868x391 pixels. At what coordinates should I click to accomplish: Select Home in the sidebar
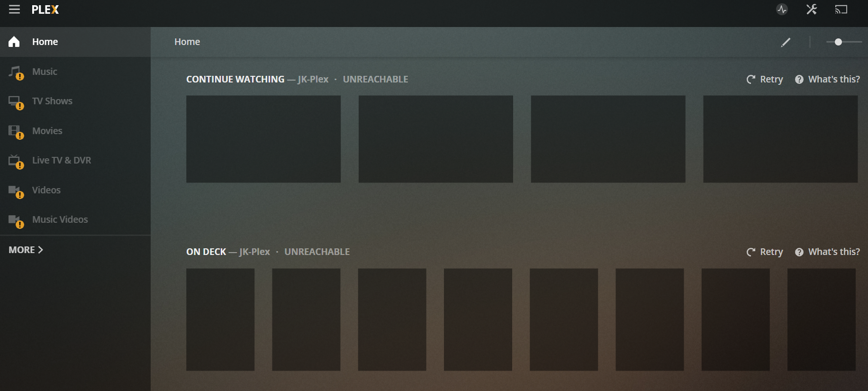[75, 42]
